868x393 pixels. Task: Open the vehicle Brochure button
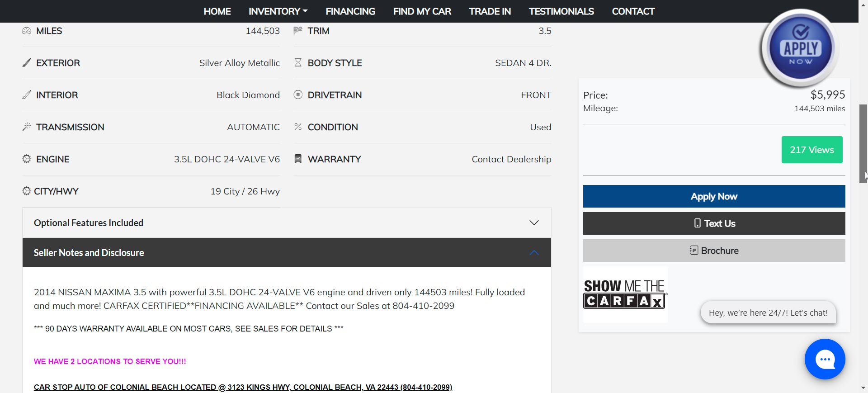click(714, 251)
